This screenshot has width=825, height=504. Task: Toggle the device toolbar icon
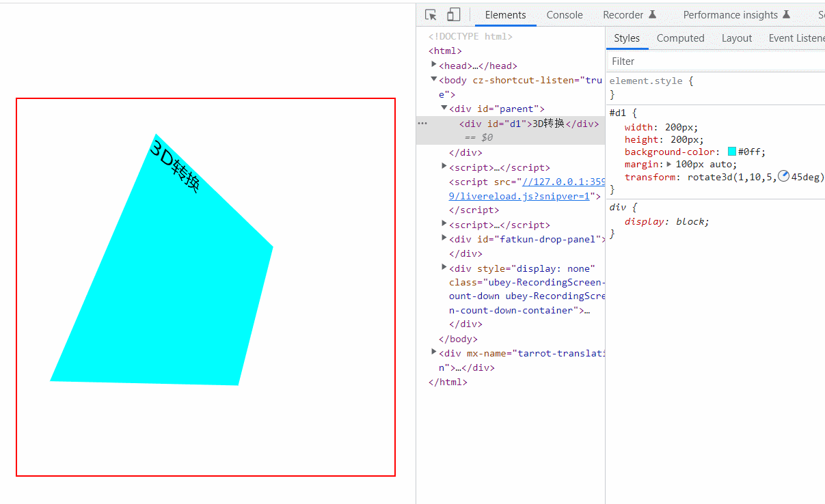click(453, 15)
